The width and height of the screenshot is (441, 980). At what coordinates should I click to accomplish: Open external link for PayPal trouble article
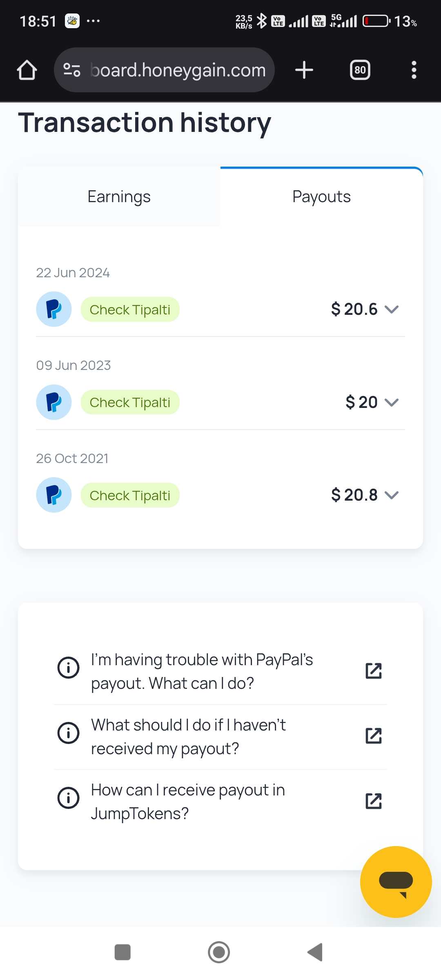(373, 671)
